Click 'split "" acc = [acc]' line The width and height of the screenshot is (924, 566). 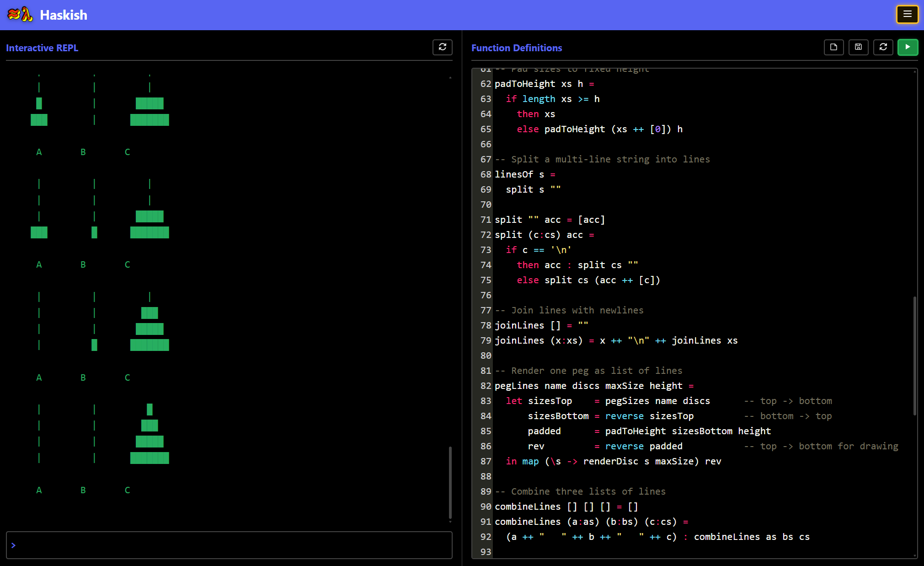pyautogui.click(x=550, y=220)
